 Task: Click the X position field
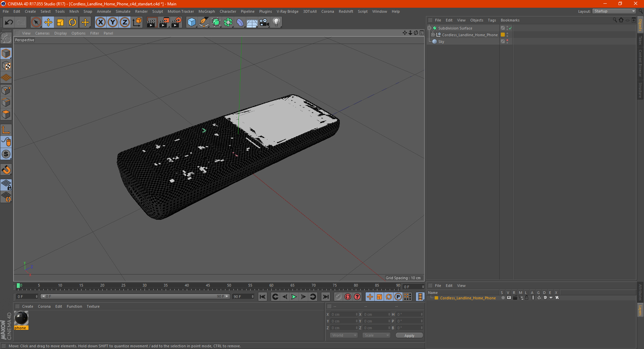tap(344, 314)
